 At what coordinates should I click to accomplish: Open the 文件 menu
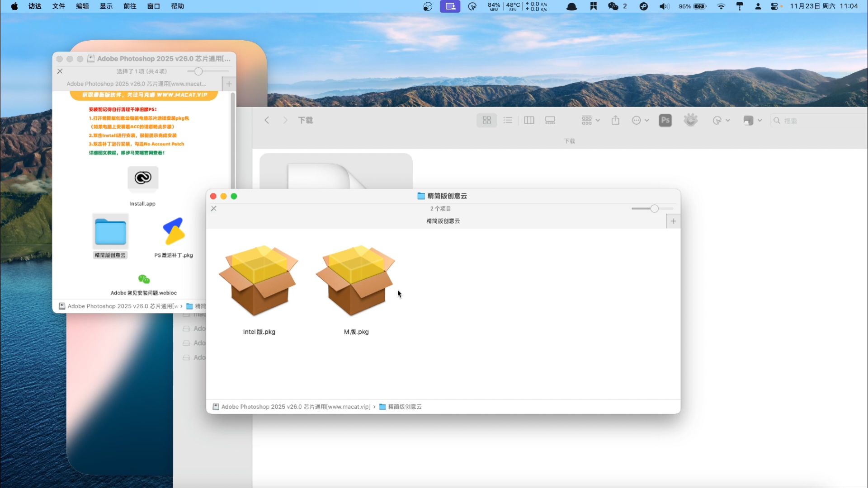coord(59,6)
